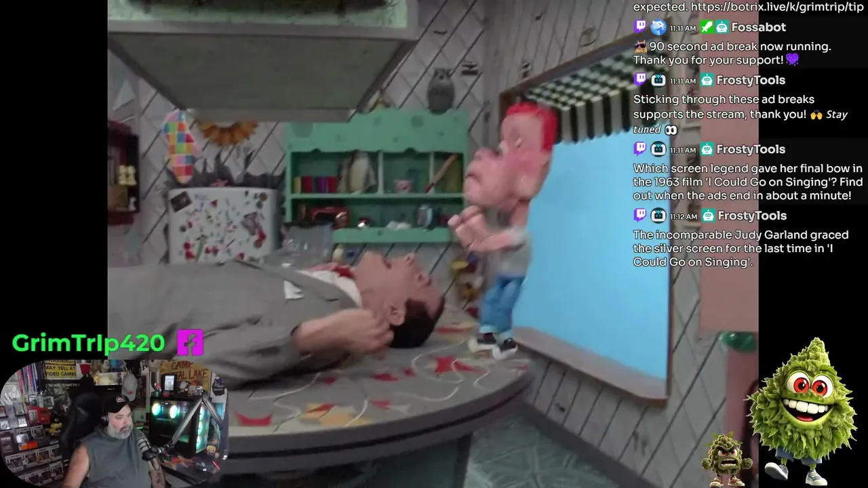
Task: Click the robot-face badge above the 'Which screen legend' message
Action: [x=658, y=149]
